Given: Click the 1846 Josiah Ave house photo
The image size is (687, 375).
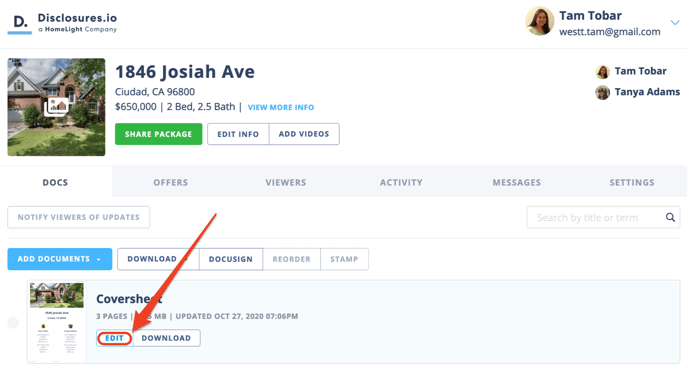Looking at the screenshot, I should pyautogui.click(x=56, y=107).
